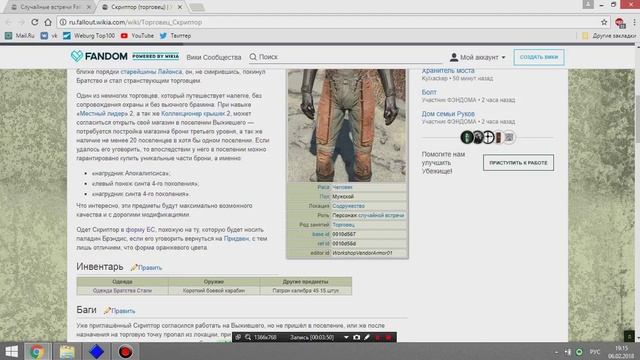This screenshot has height=360, width=640.
Task: Open the Человек race link
Action: click(342, 187)
